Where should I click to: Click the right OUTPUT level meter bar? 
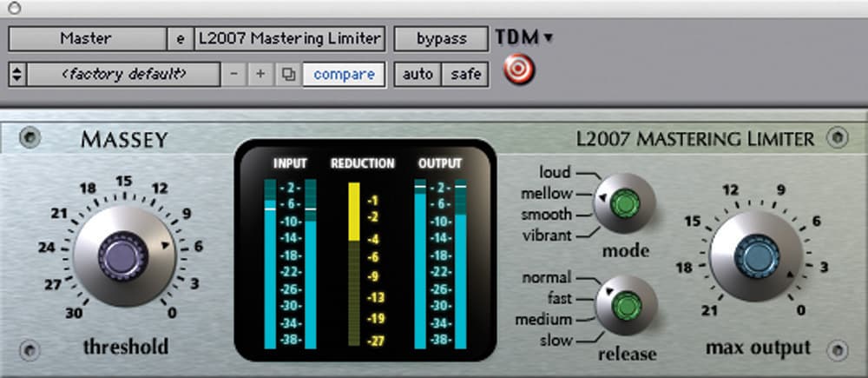tap(461, 264)
